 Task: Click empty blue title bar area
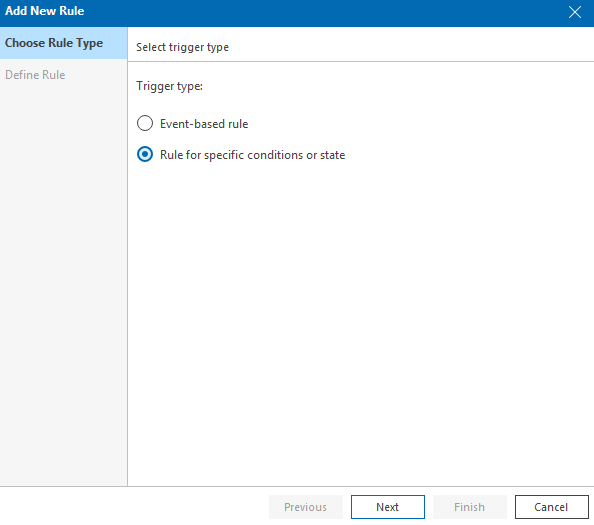(x=322, y=12)
